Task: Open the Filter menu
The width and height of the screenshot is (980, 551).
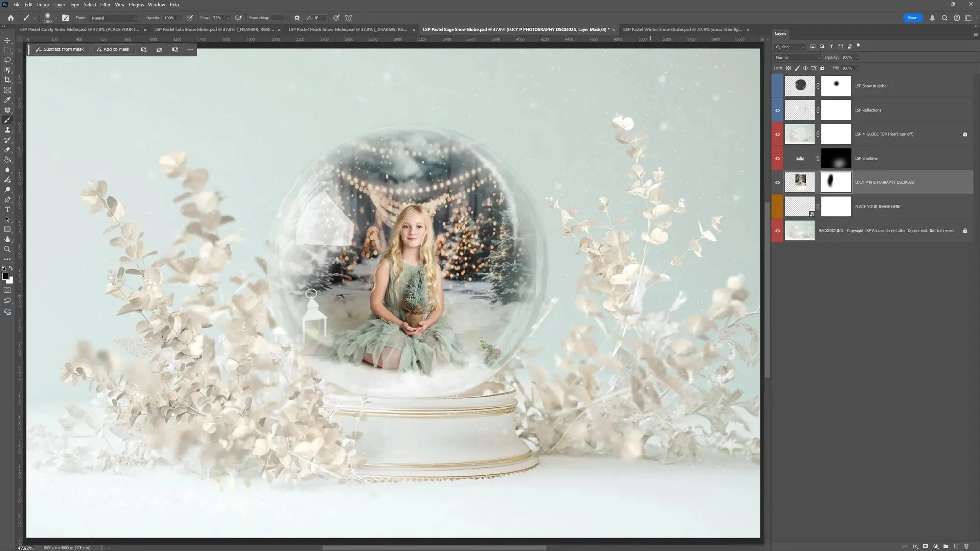Action: coord(105,5)
